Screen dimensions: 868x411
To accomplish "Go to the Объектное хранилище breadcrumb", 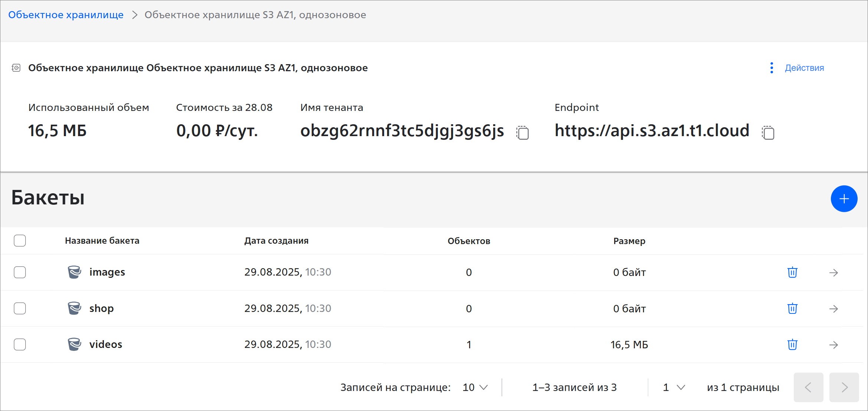I will point(66,15).
